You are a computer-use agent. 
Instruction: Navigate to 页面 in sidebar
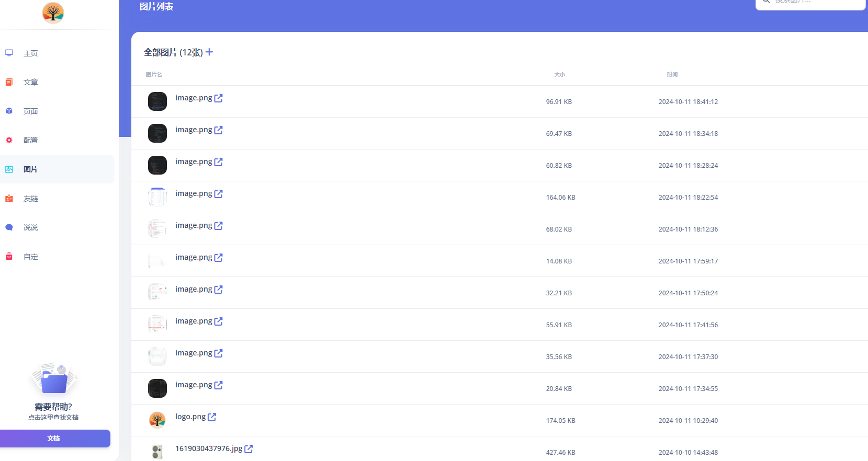tap(30, 111)
